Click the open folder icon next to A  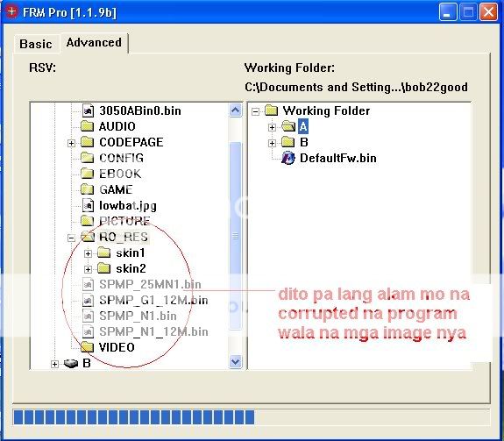tap(288, 126)
